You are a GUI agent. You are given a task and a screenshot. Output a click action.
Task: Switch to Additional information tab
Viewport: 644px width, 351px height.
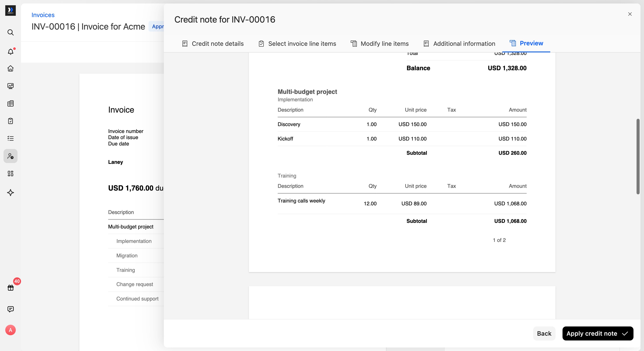pyautogui.click(x=459, y=44)
